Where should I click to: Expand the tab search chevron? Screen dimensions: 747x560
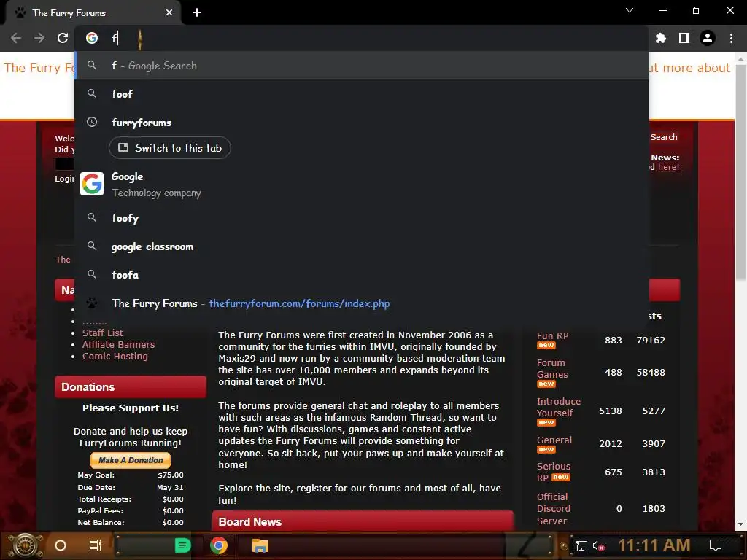[630, 10]
